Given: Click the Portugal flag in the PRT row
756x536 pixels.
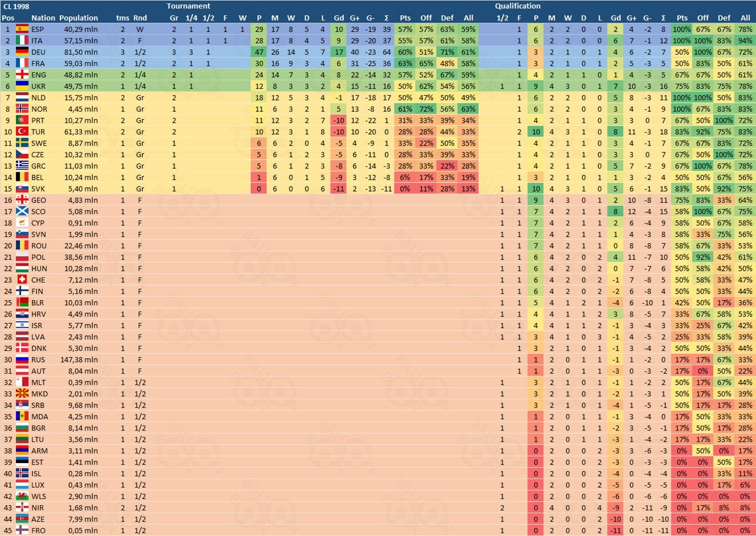Looking at the screenshot, I should coord(22,120).
